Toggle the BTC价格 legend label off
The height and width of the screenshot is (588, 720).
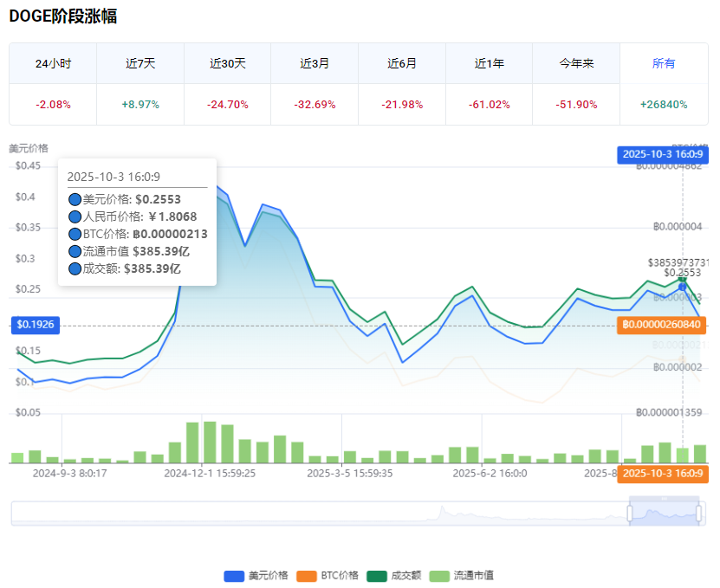[x=340, y=574]
